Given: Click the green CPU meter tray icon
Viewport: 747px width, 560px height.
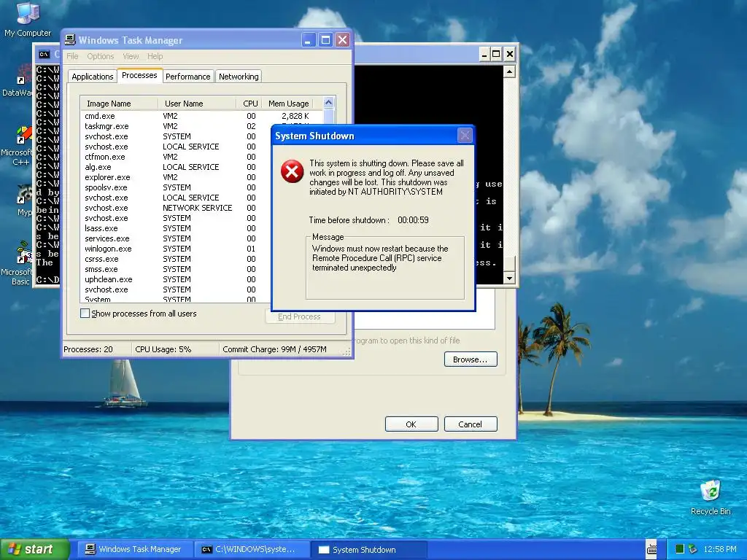Looking at the screenshot, I should click(x=680, y=549).
